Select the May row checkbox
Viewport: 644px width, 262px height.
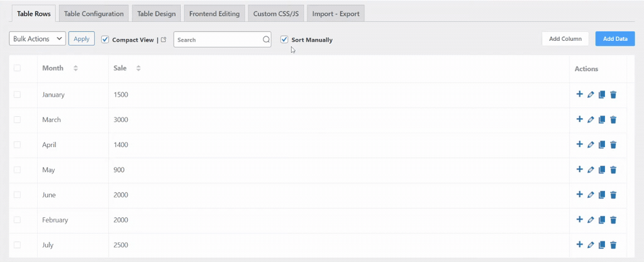coord(17,170)
